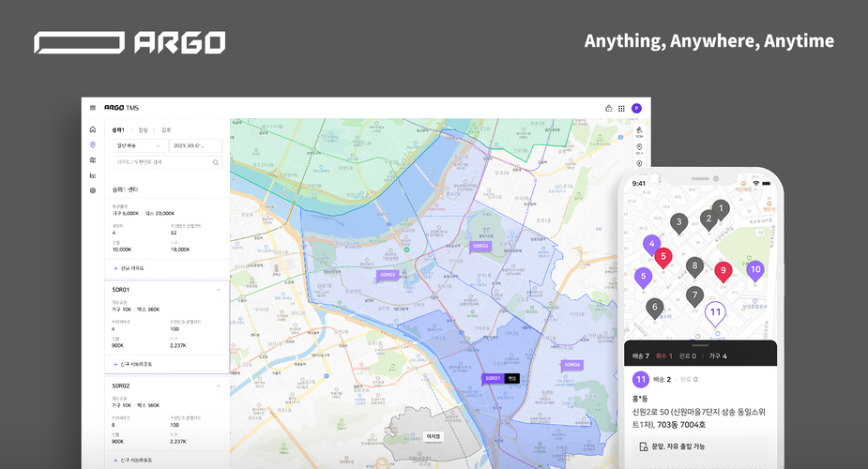The height and width of the screenshot is (469, 868).
Task: Select the 50R03 label on map
Action: pos(480,246)
